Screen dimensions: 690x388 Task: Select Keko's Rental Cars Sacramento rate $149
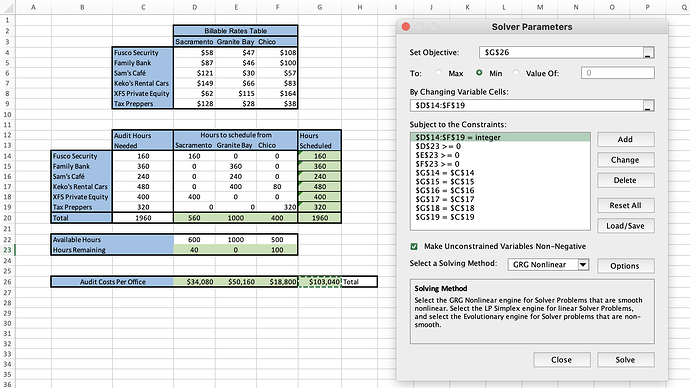[195, 83]
